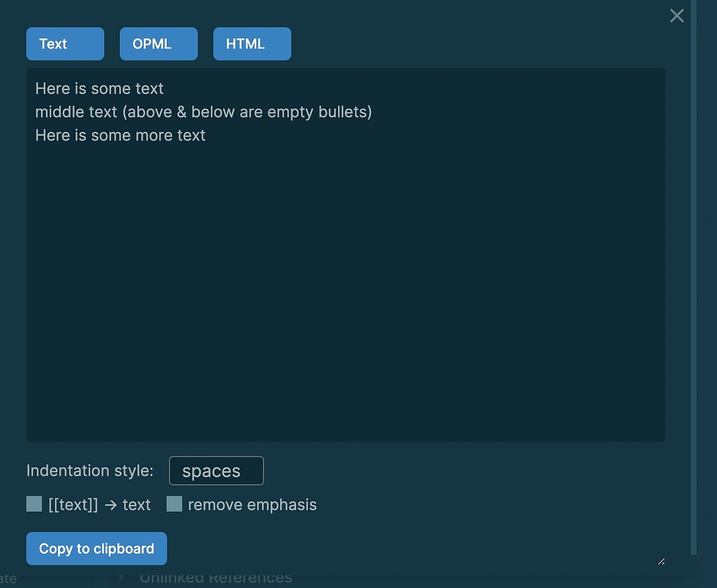Click the "middle text" line in the preview

[x=203, y=112]
